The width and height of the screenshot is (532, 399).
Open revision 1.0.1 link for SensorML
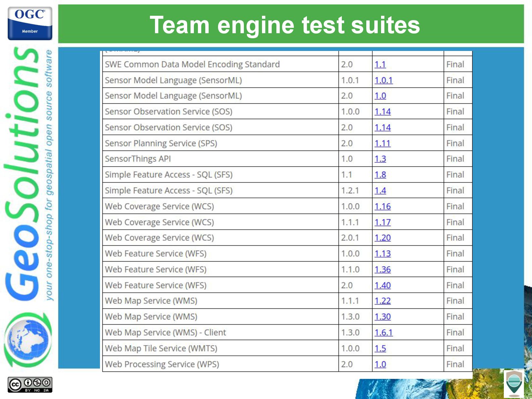(x=383, y=80)
